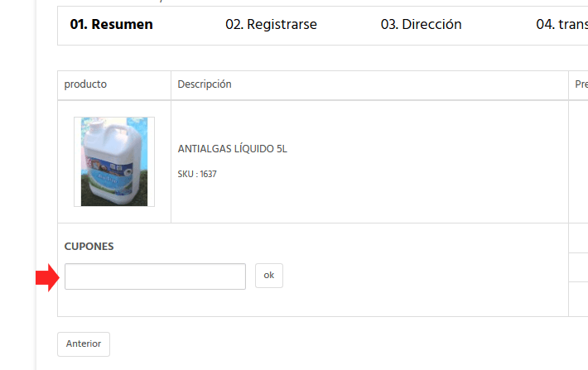This screenshot has height=370, width=588.
Task: Click the CUPONES section heading
Action: point(89,247)
